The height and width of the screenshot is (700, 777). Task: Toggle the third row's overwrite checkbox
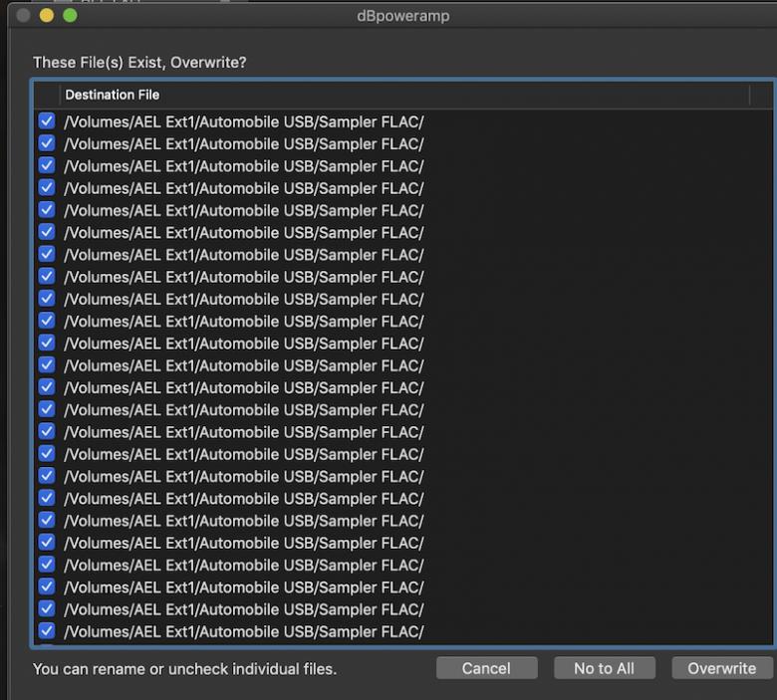point(47,165)
